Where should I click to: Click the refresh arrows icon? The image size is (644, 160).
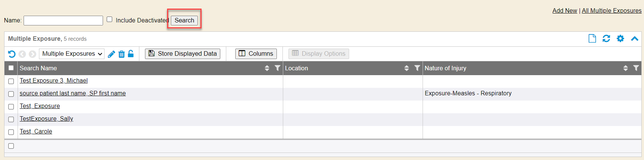pos(606,39)
